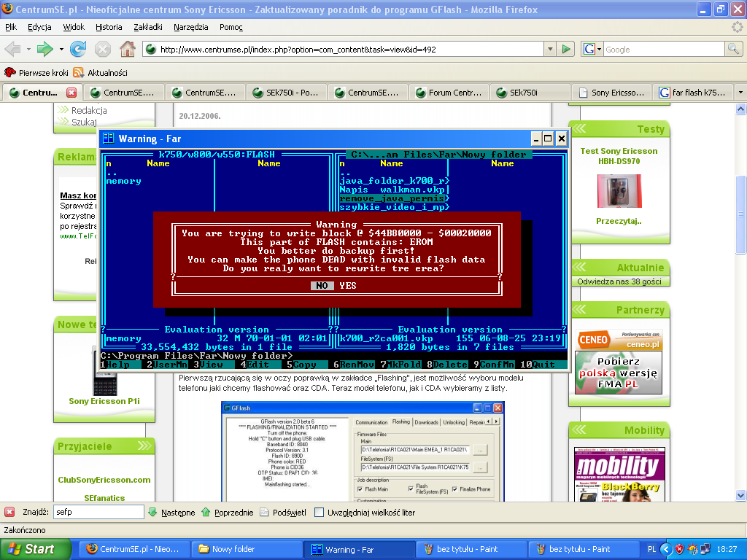Viewport: 747px width, 560px height.
Task: Click the Firefox Back arrow button
Action: [x=13, y=49]
